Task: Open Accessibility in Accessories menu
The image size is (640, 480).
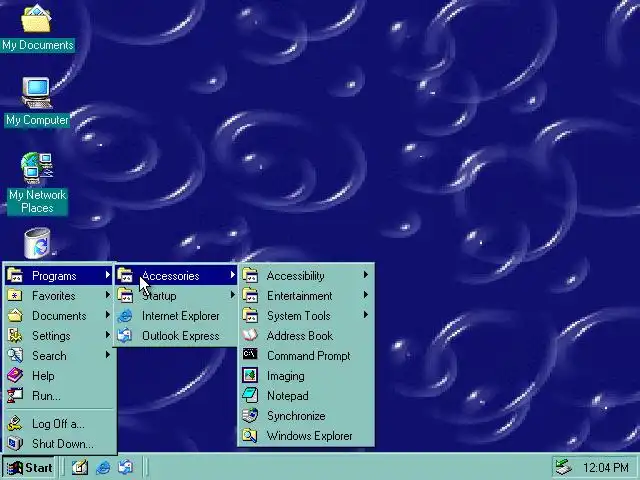Action: [305, 276]
